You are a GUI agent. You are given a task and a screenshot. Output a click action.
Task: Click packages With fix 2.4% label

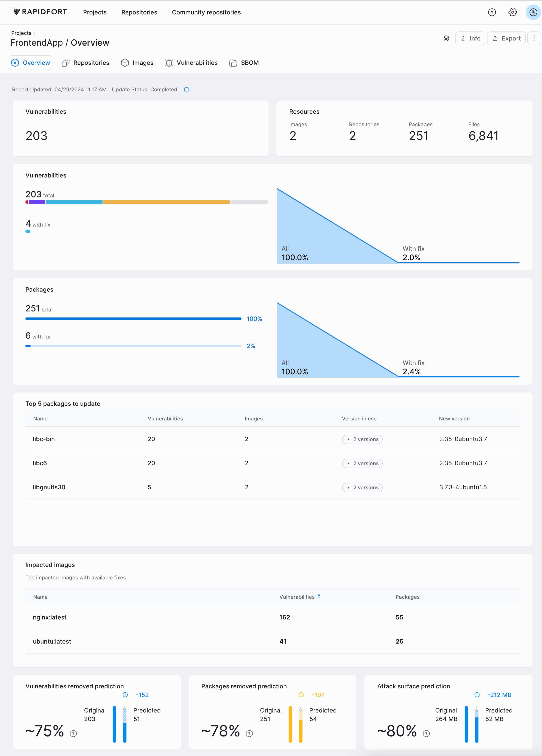(413, 367)
